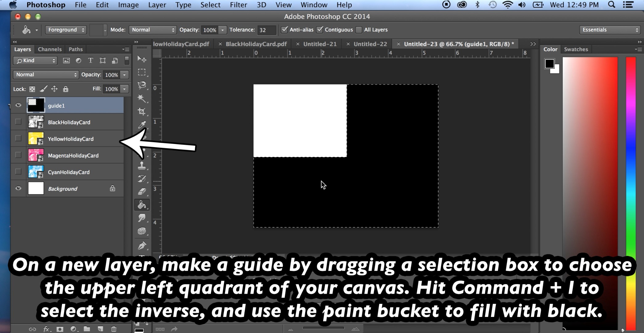Open the blending Mode dropdown in options bar
This screenshot has width=644, height=333.
[x=152, y=30]
